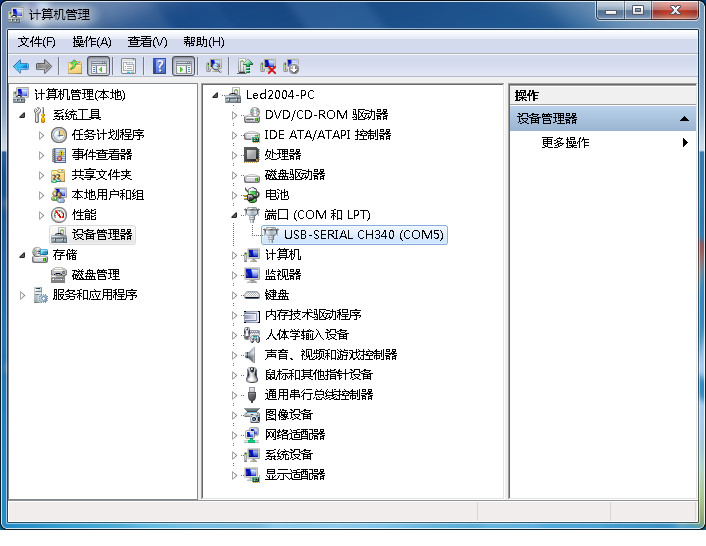Toggle the show/hide console tree button
This screenshot has height=546, width=706.
(x=99, y=66)
